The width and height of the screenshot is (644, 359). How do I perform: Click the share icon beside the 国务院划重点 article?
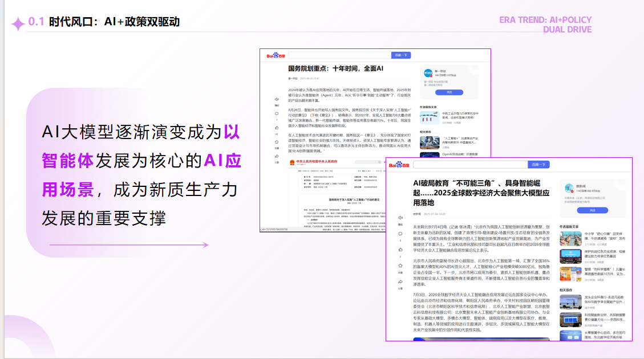pos(277,156)
